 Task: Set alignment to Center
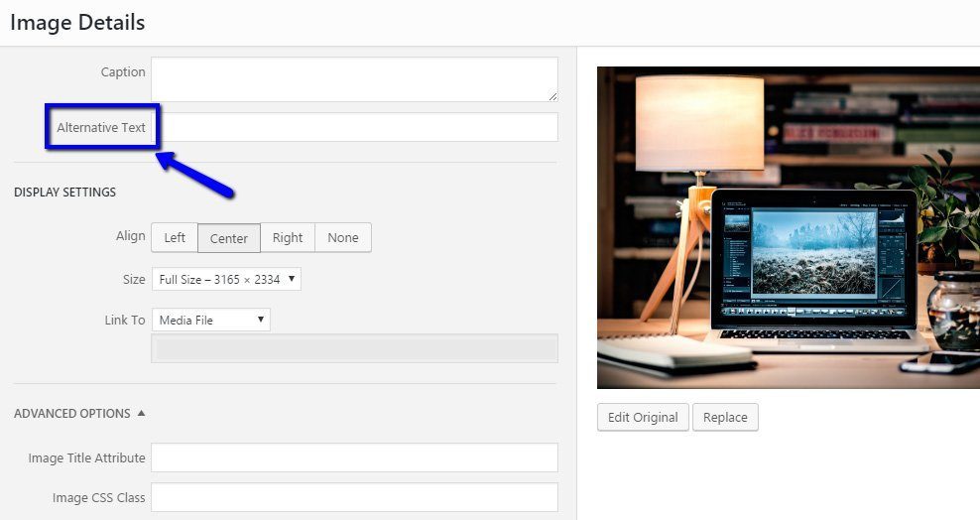click(x=229, y=237)
